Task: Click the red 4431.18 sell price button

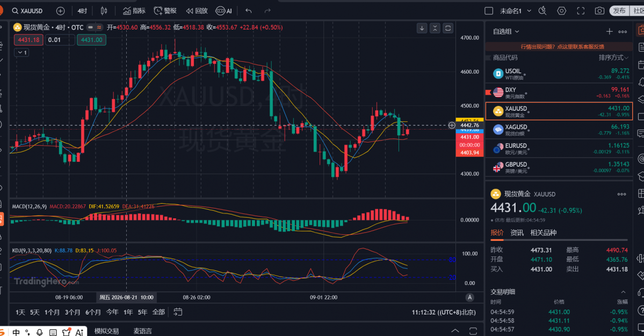Action: 29,40
